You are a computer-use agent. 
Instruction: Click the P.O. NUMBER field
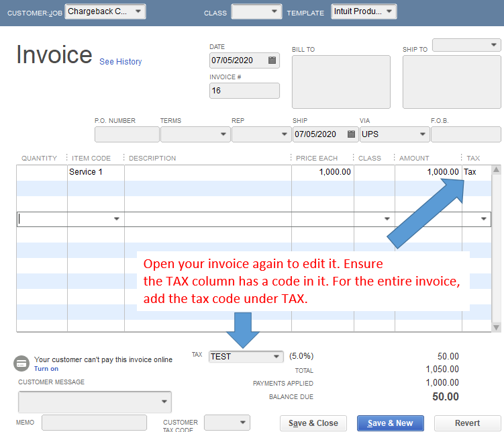127,134
